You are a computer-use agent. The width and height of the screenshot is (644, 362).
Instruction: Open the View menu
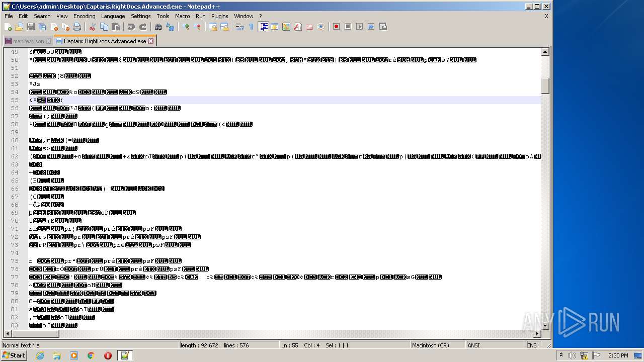(x=62, y=16)
